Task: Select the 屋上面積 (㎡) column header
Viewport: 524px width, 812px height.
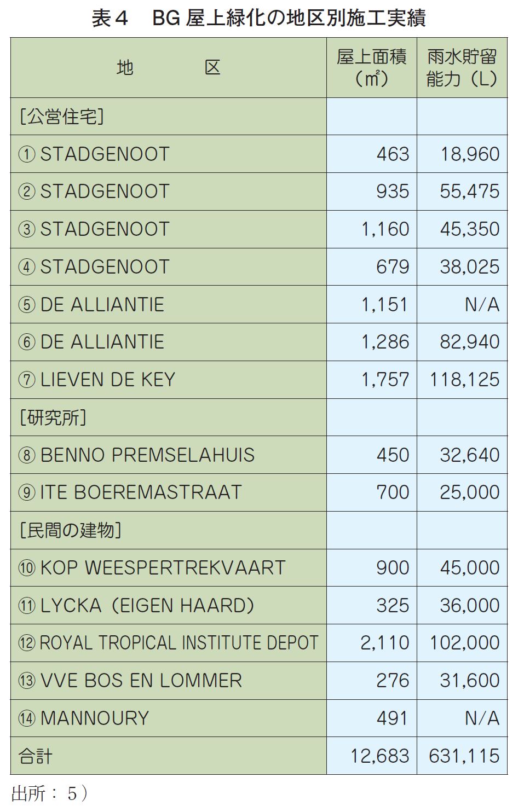Action: click(372, 68)
